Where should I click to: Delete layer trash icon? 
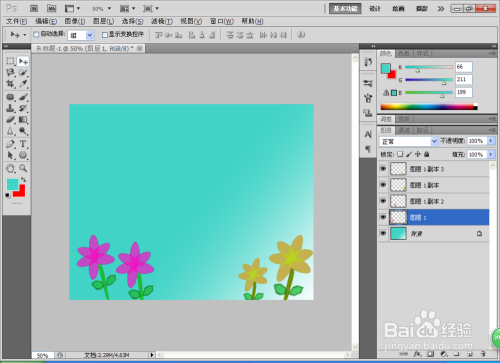point(483,354)
